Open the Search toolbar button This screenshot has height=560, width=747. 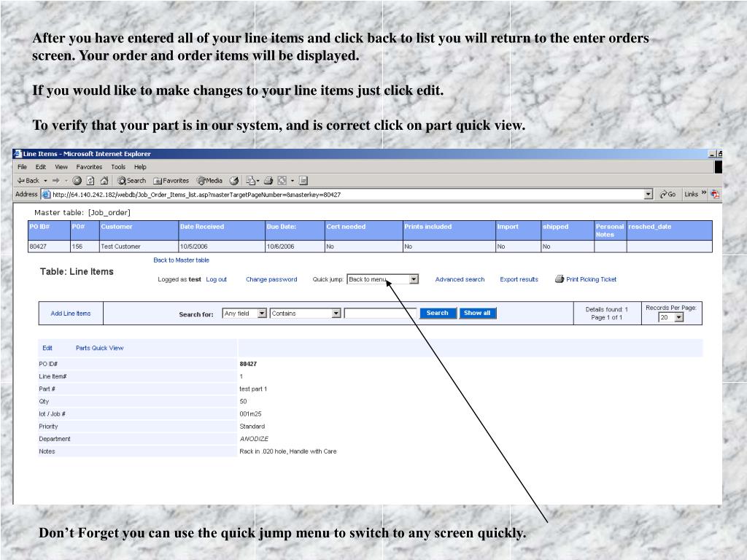click(131, 181)
